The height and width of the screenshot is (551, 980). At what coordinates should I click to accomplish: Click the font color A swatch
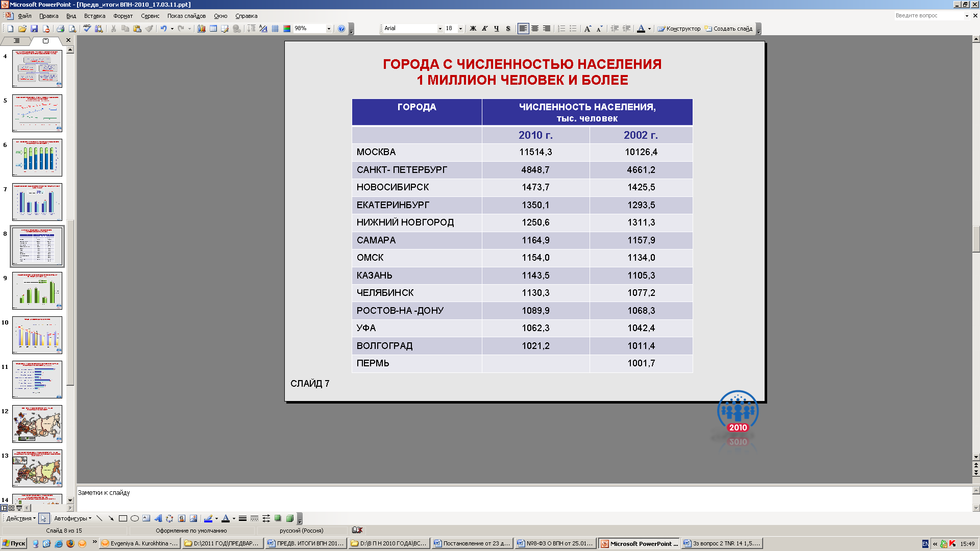click(641, 29)
